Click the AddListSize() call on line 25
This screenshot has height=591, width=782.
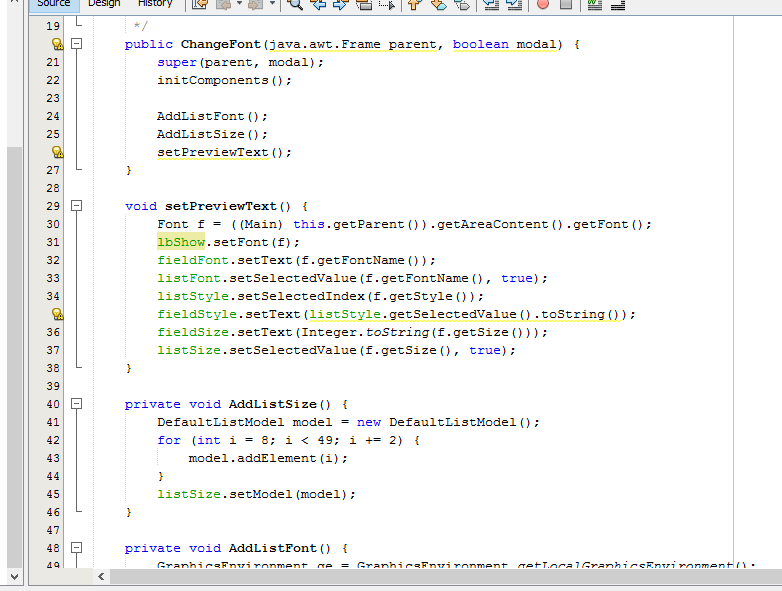pyautogui.click(x=212, y=135)
